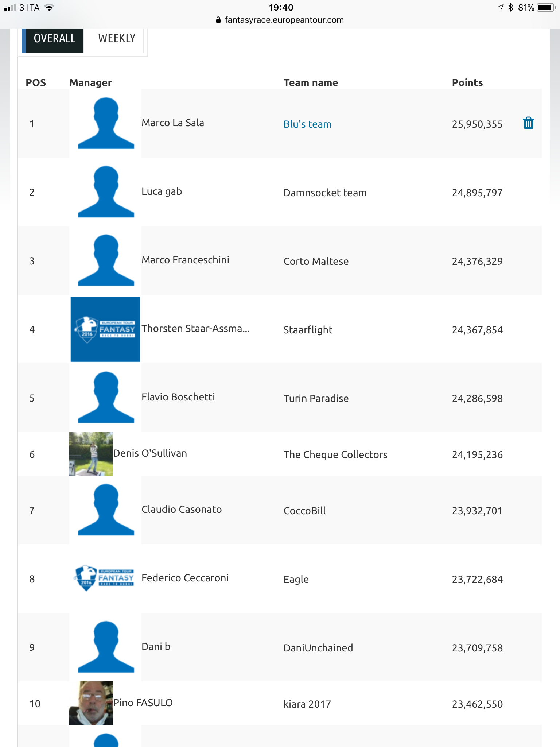Open Marco Franceschini's manager name
Viewport: 560px width, 747px height.
185,260
